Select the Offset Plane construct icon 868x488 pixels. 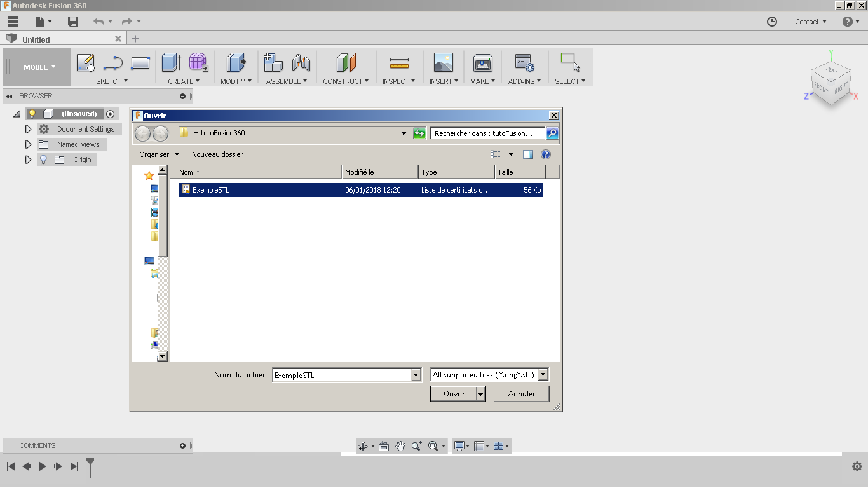pos(346,62)
